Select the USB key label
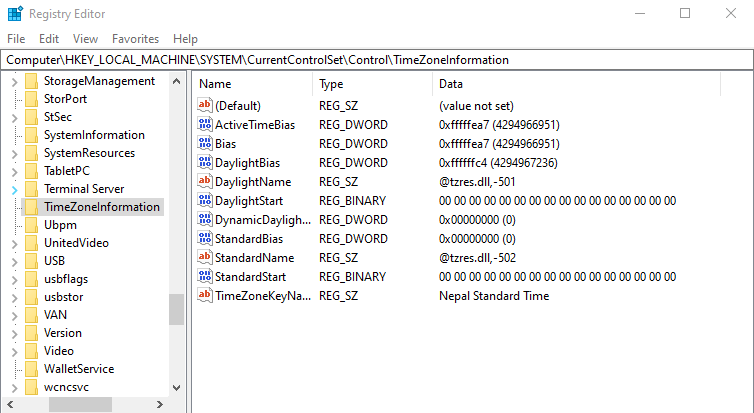 [54, 261]
